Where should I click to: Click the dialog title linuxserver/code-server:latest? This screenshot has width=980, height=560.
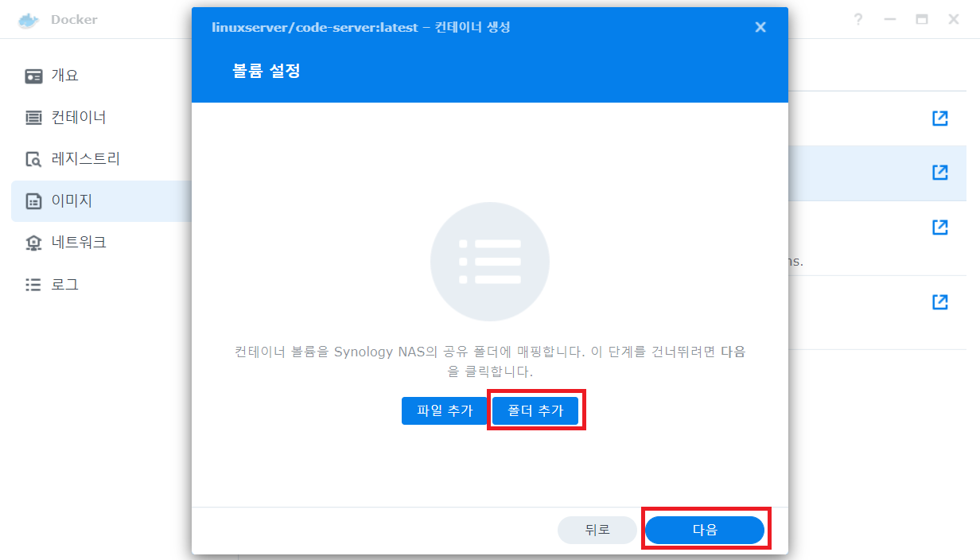[314, 27]
